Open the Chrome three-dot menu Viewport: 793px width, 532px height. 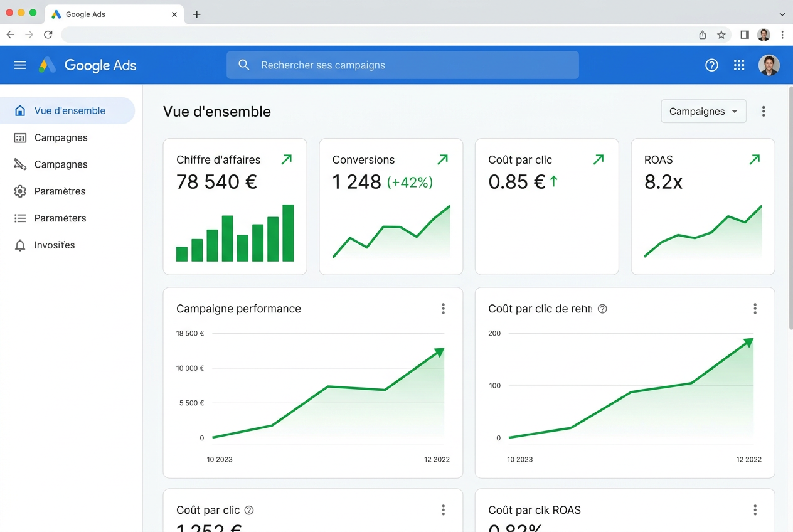point(782,35)
